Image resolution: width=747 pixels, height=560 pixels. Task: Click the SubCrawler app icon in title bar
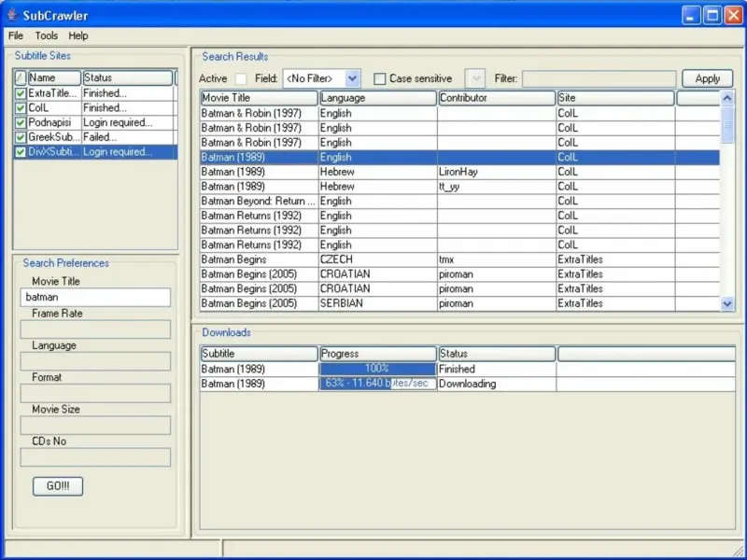coord(12,14)
